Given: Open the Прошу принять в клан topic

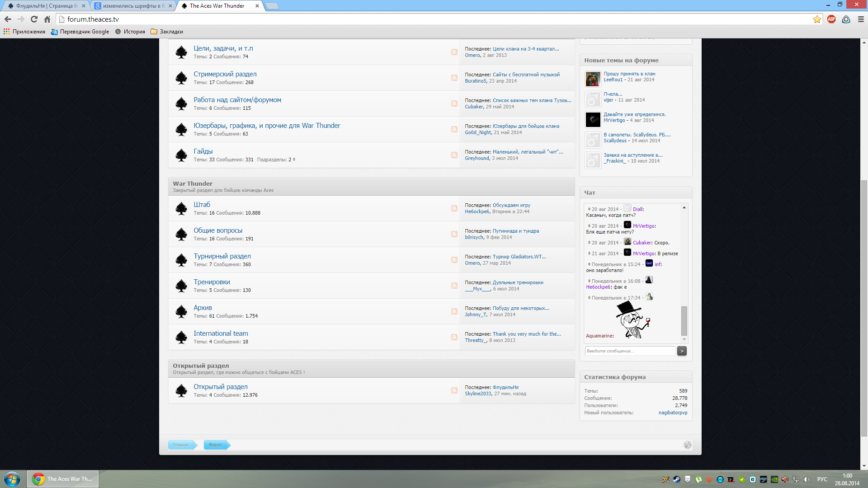Looking at the screenshot, I should 629,74.
